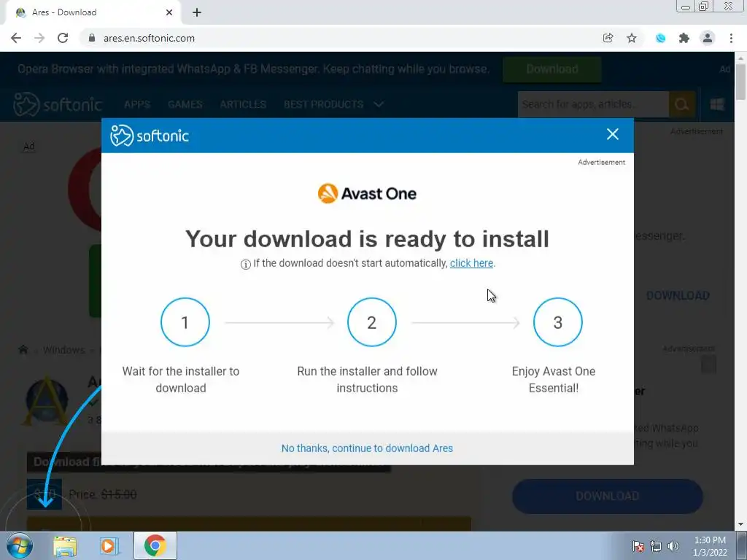Image resolution: width=747 pixels, height=560 pixels.
Task: Click the Softonic search field
Action: [x=593, y=104]
